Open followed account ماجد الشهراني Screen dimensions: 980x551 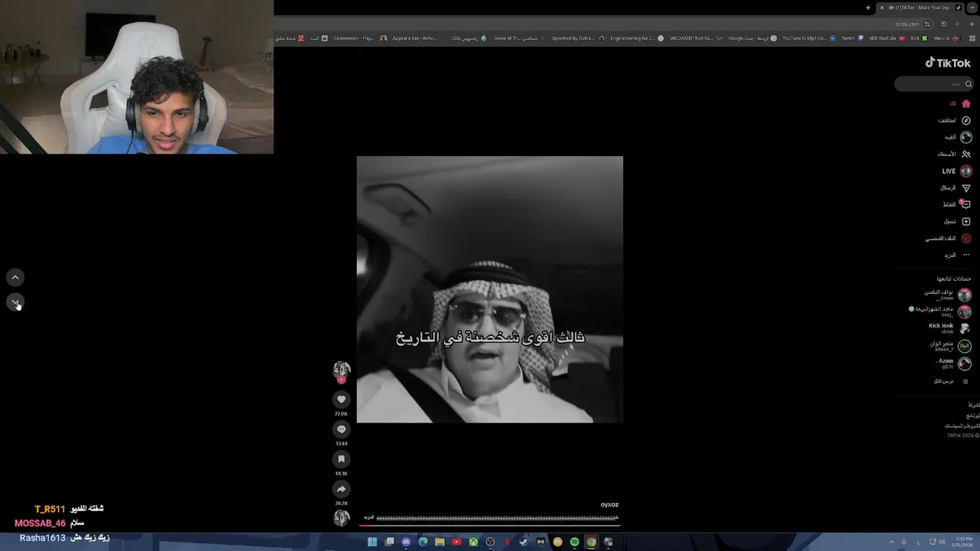pos(940,311)
